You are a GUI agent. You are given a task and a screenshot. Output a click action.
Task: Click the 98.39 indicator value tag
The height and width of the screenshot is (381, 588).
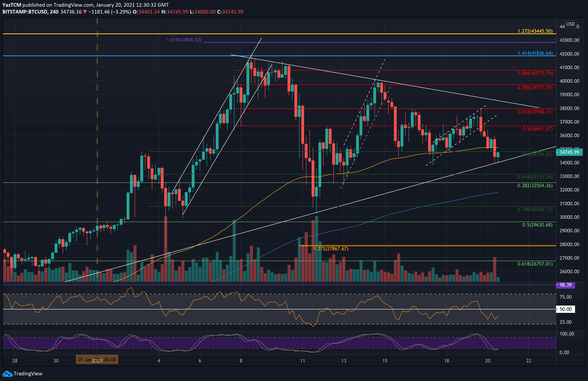[x=566, y=285]
